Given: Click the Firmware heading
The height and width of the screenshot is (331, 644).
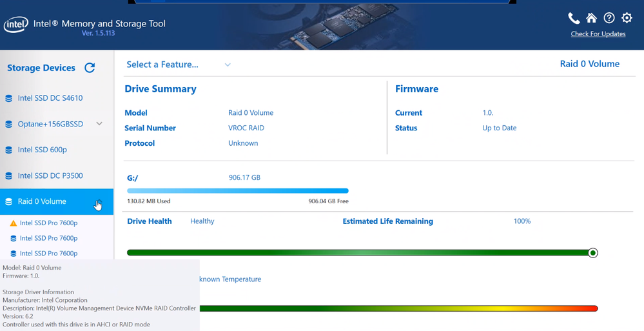Looking at the screenshot, I should click(416, 89).
